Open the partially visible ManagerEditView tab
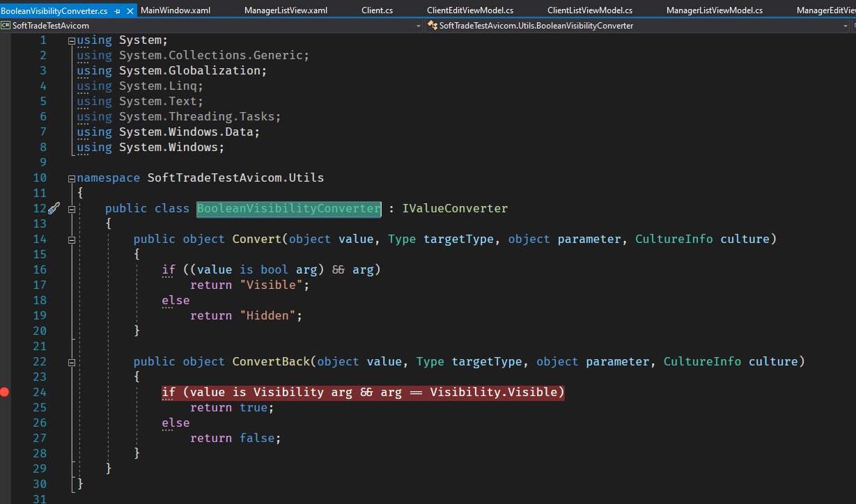 [x=825, y=10]
